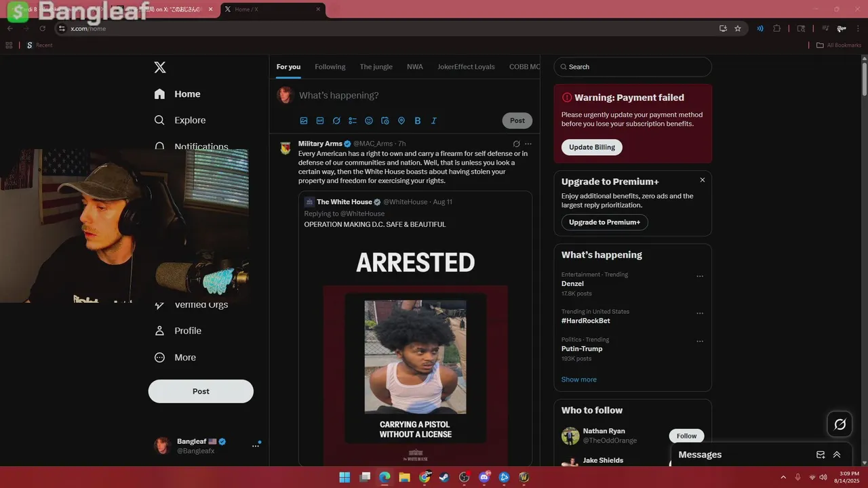Open account options dots next to Bangleaf
Viewport: 868px width, 488px height.
256,445
